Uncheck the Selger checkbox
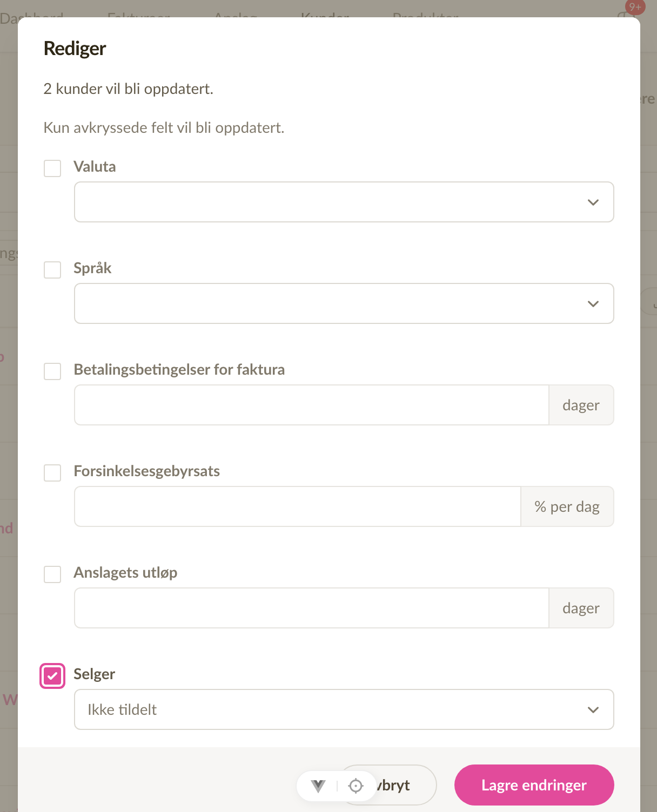 click(x=52, y=676)
